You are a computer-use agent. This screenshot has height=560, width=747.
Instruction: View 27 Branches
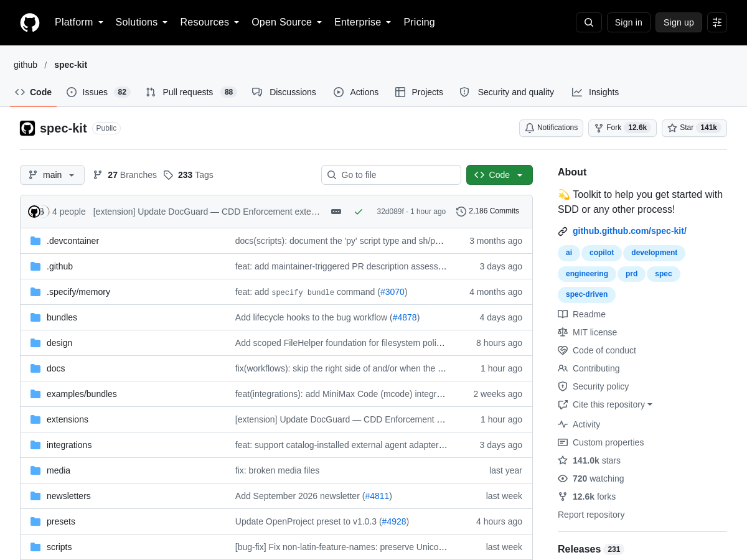(125, 175)
